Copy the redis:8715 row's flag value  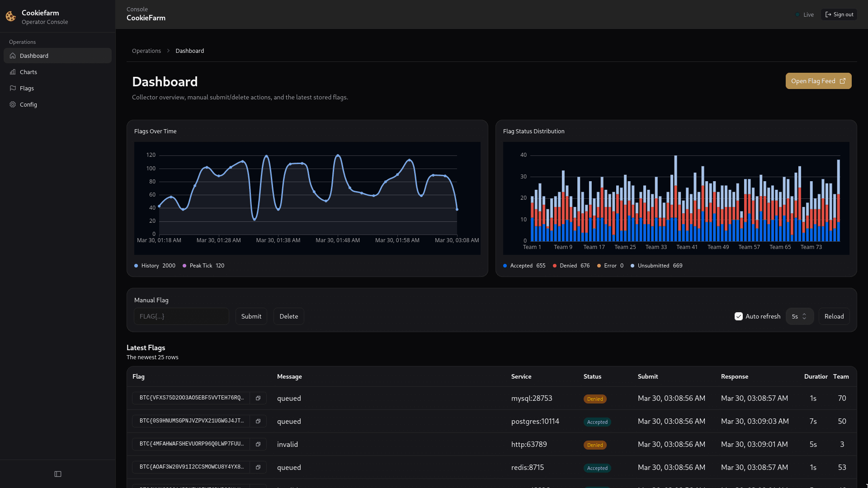point(258,467)
